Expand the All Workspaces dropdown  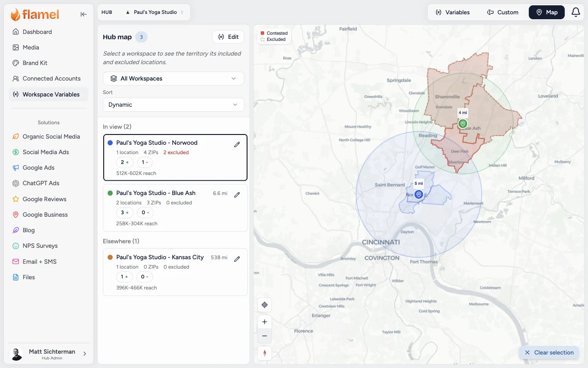pyautogui.click(x=174, y=79)
